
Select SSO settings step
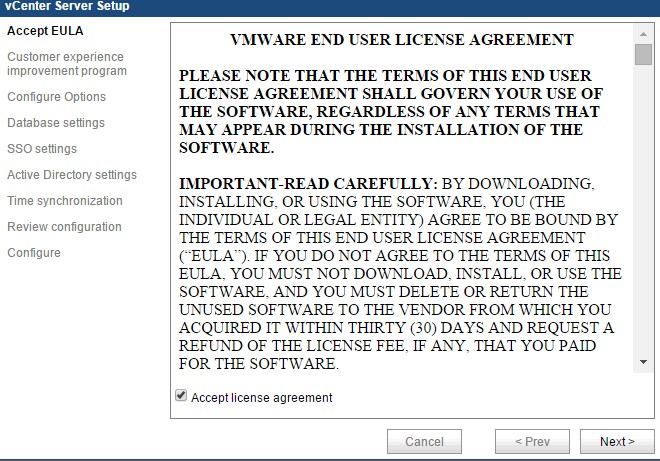click(42, 149)
